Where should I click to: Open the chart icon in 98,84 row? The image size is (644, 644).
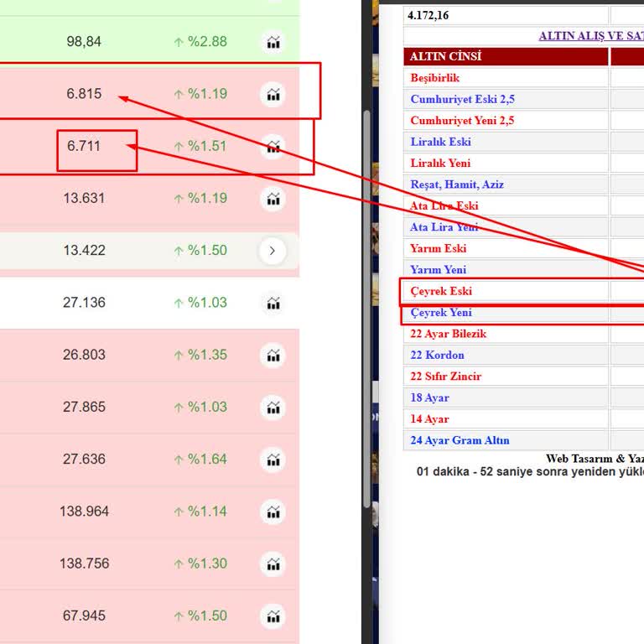273,42
